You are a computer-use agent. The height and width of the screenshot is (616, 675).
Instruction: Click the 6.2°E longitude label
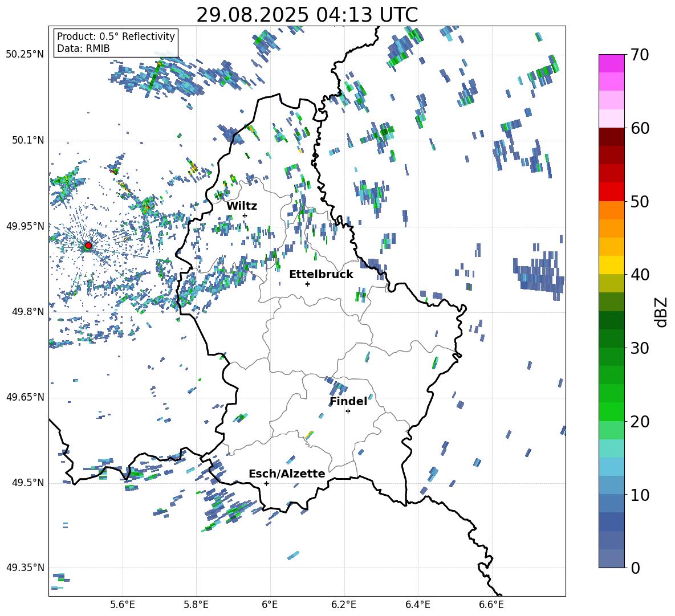[x=344, y=605]
